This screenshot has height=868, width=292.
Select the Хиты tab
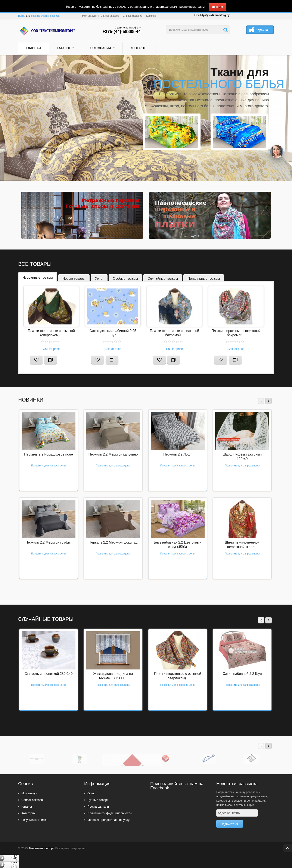pyautogui.click(x=99, y=278)
